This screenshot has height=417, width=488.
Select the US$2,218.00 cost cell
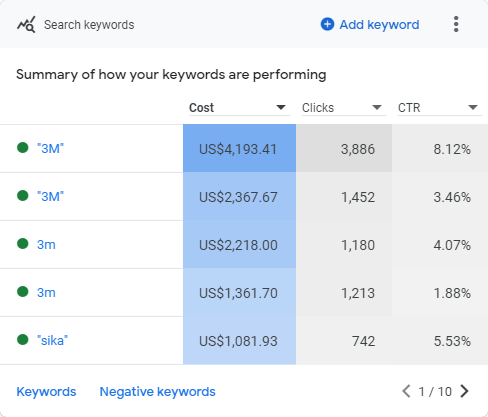pyautogui.click(x=239, y=244)
